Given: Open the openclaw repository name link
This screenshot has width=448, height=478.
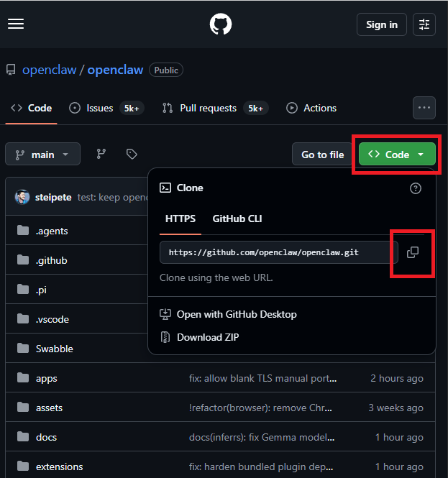Looking at the screenshot, I should coord(115,70).
